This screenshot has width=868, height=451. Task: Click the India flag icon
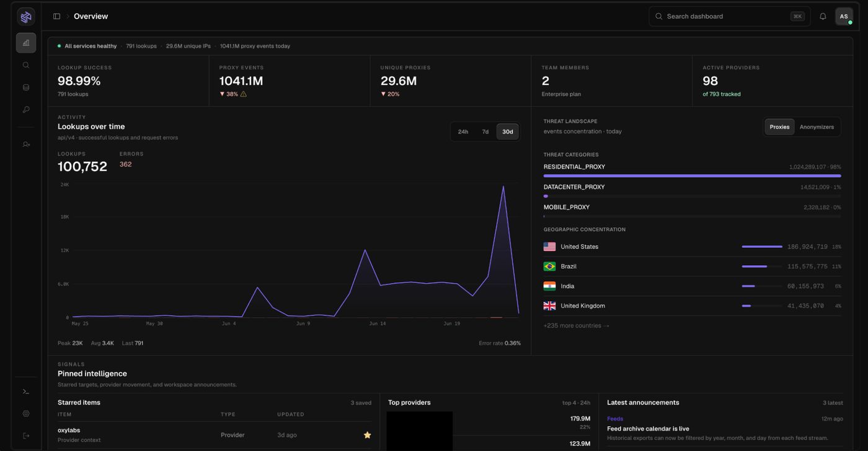pos(549,286)
